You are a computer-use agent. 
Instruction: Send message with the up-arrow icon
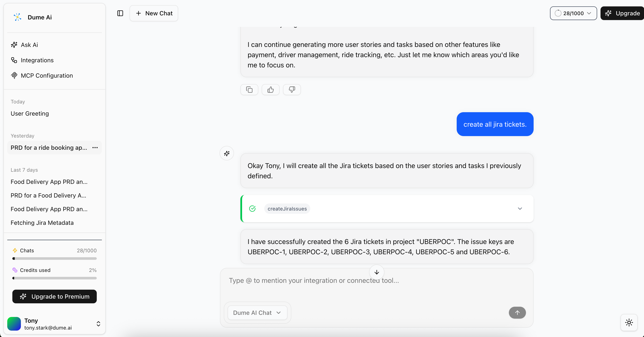(517, 312)
